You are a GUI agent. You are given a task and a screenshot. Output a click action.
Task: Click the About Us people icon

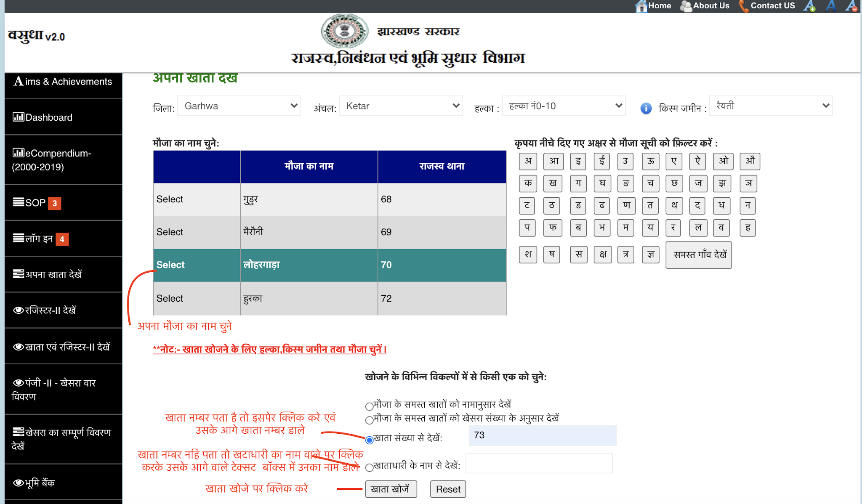click(x=686, y=6)
